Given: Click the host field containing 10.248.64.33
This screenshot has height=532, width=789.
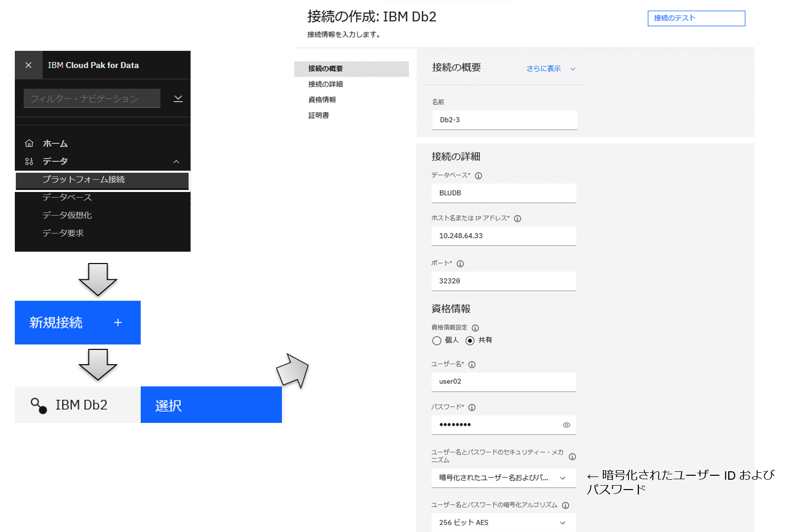Looking at the screenshot, I should coord(504,236).
